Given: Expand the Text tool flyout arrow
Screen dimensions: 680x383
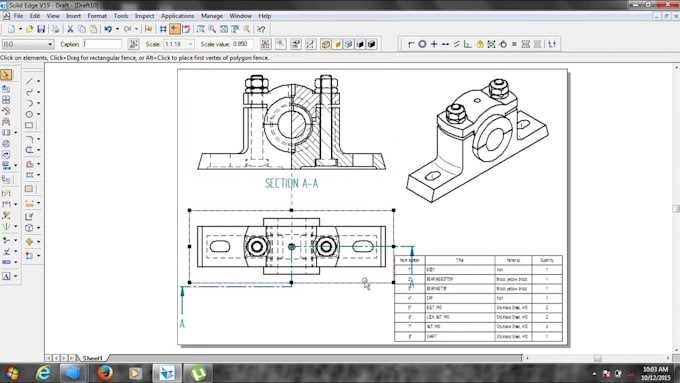Looking at the screenshot, I should point(16,276).
